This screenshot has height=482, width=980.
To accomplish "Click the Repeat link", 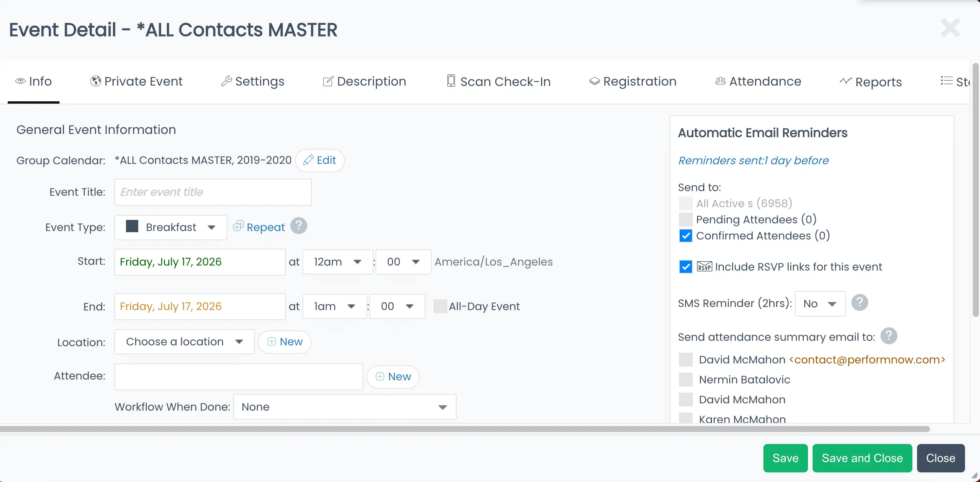I will click(x=259, y=227).
